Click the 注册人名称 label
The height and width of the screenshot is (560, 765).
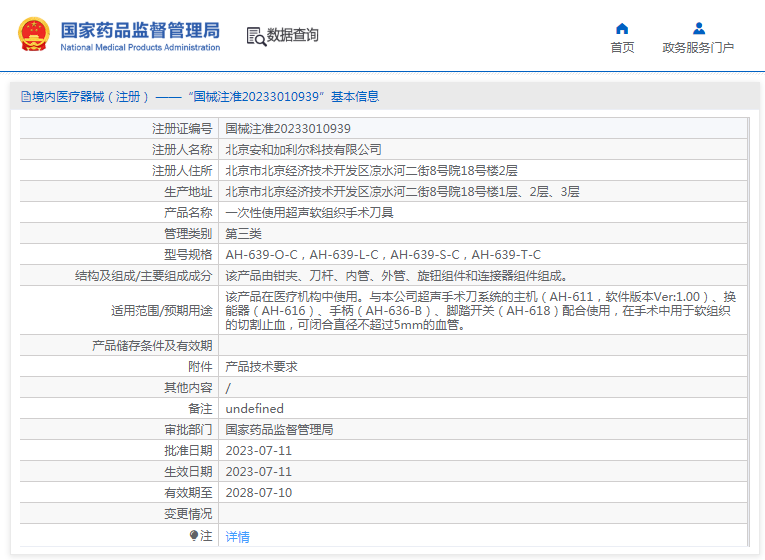pyautogui.click(x=182, y=150)
